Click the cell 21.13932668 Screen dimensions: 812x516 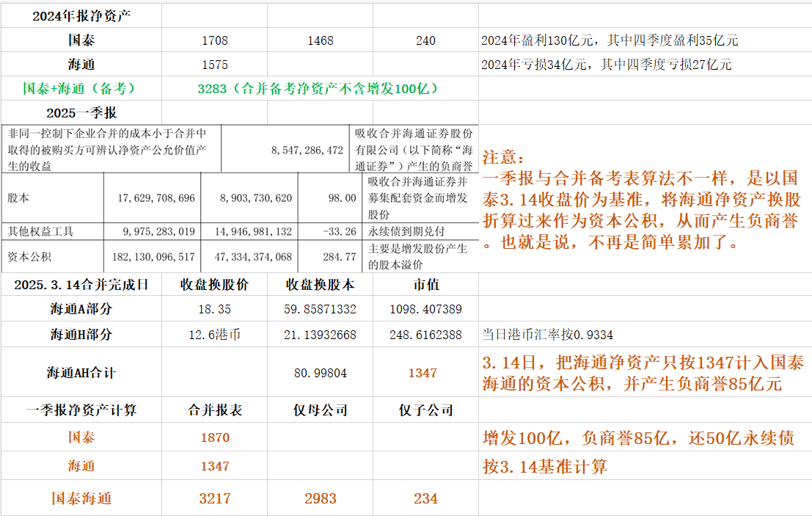pyautogui.click(x=320, y=335)
